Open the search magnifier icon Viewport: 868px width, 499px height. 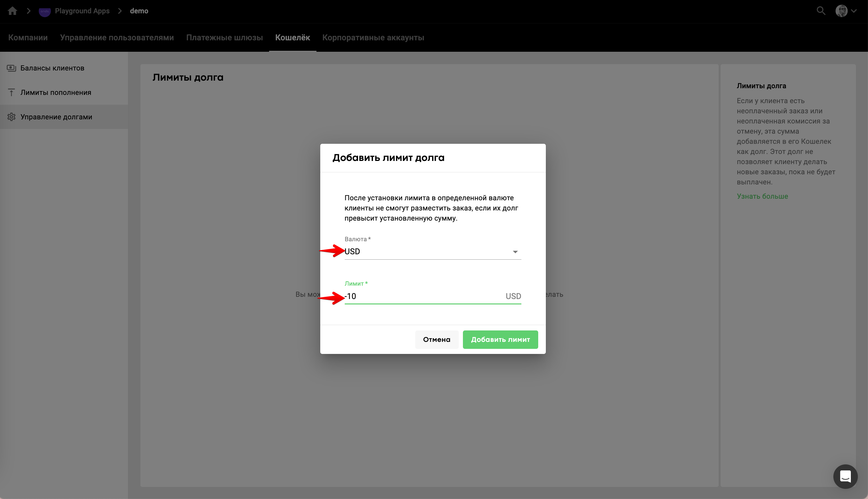(x=821, y=11)
